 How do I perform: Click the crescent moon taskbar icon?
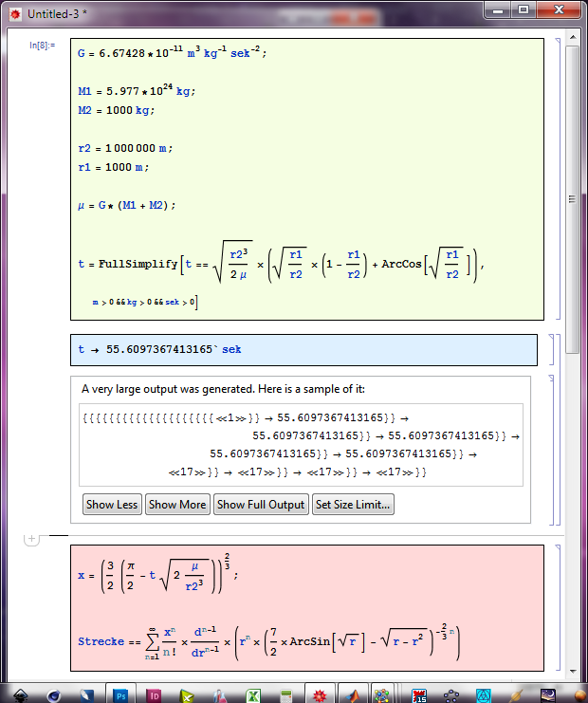coord(549,694)
